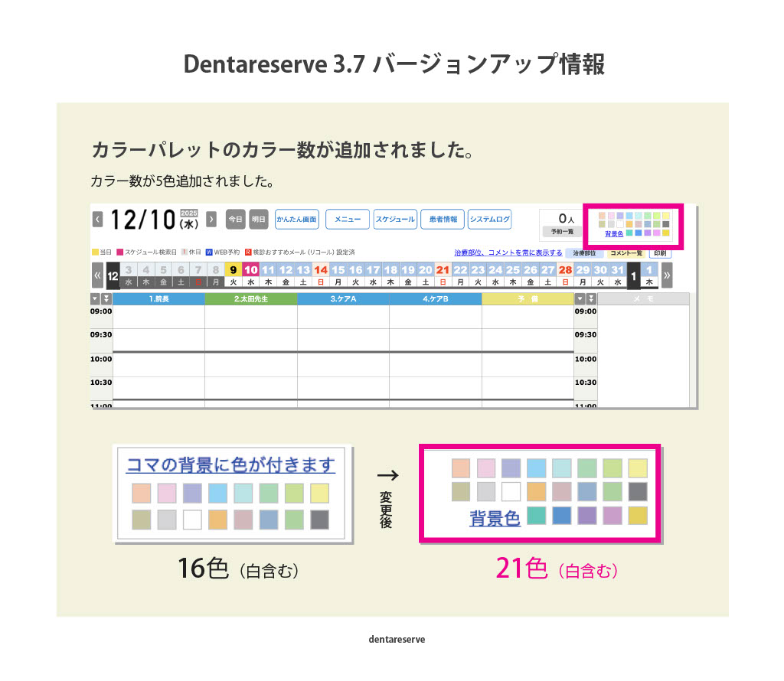Open the システムログ system log
Image resolution: width=784 pixels, height=681 pixels.
point(489,220)
